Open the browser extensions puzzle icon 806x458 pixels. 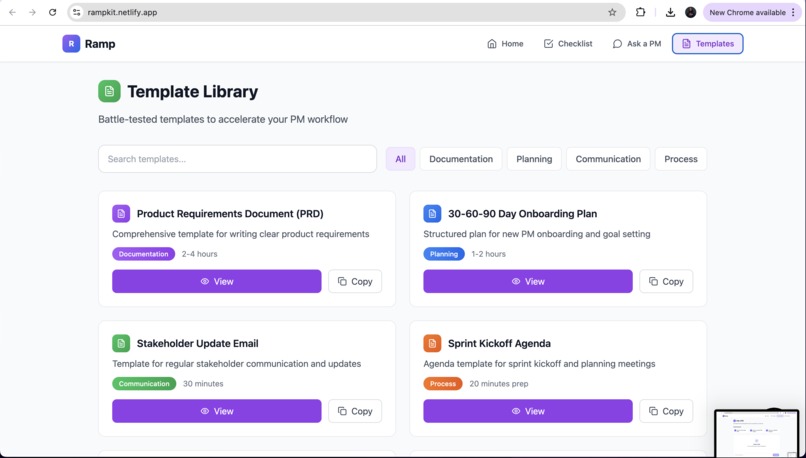(x=640, y=12)
